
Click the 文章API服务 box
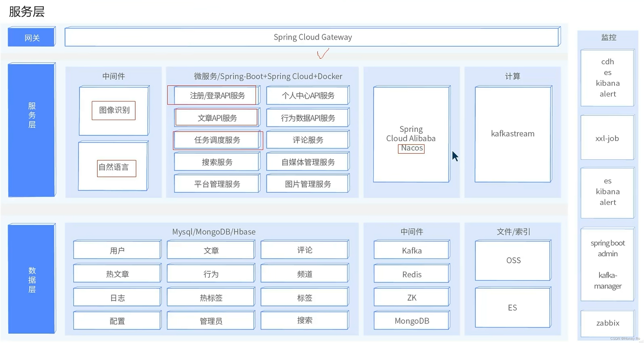217,118
